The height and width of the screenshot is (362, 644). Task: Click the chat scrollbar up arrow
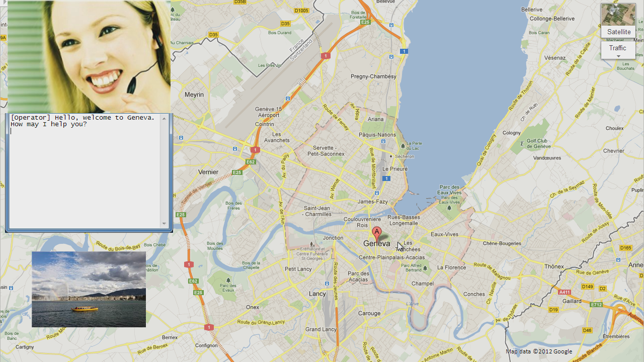tap(164, 118)
